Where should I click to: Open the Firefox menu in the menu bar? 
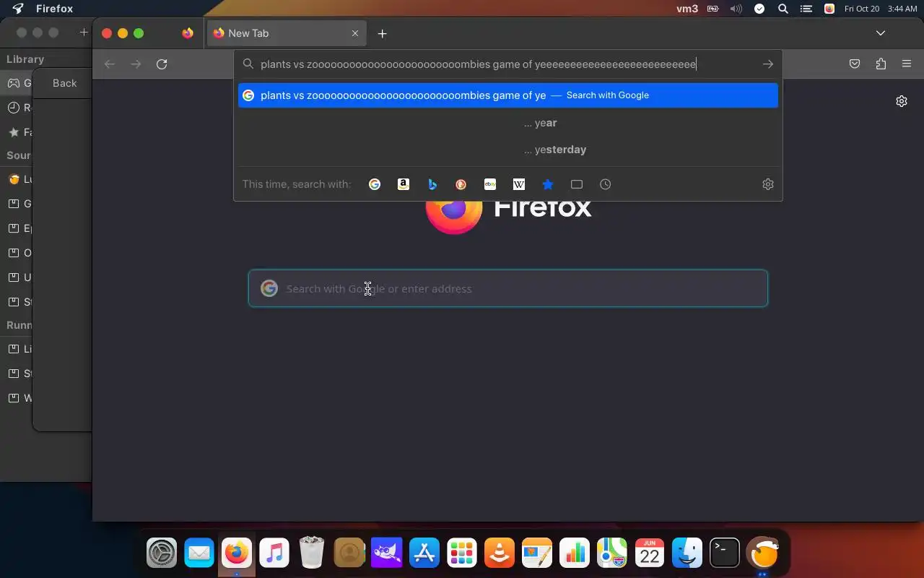[x=54, y=9]
